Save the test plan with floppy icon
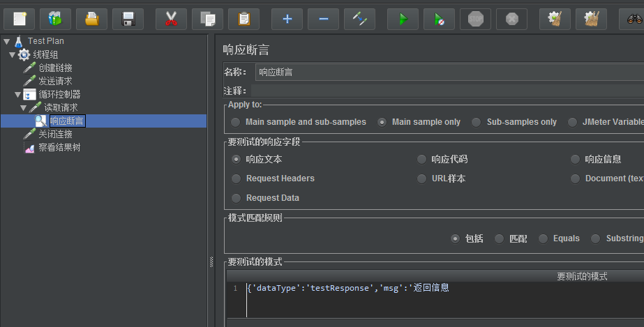Viewport: 644px width, 327px height. click(128, 19)
